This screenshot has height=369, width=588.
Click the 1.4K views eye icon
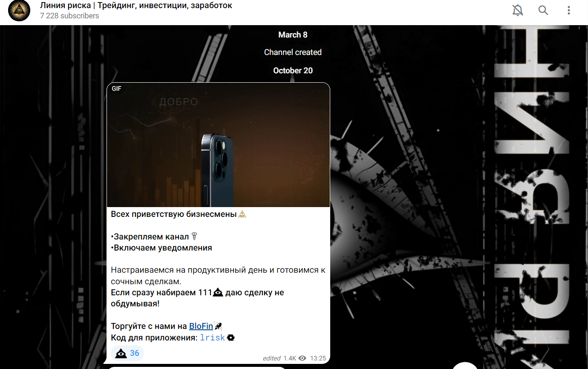coord(302,358)
